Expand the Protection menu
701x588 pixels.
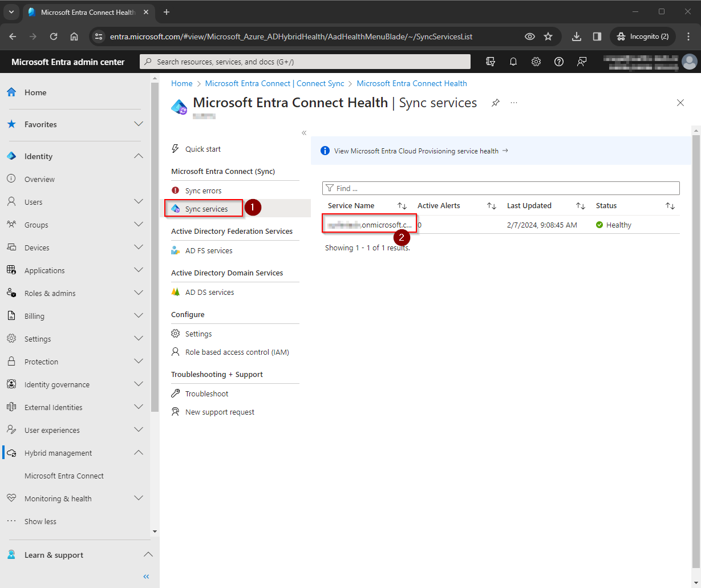pyautogui.click(x=138, y=361)
